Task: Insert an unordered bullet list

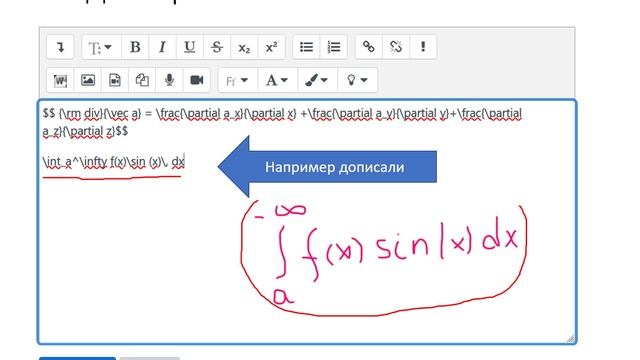Action: tap(307, 47)
